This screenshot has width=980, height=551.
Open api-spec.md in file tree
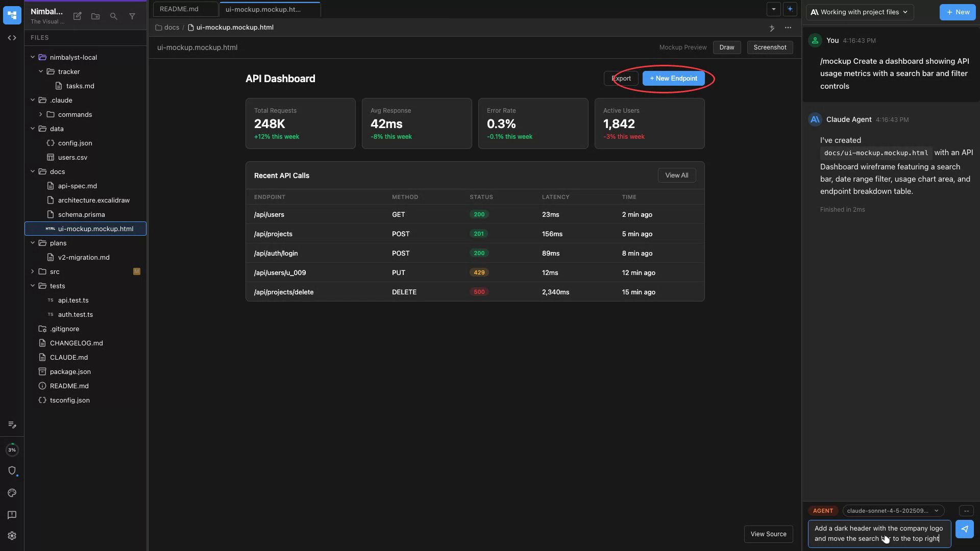[x=77, y=186]
